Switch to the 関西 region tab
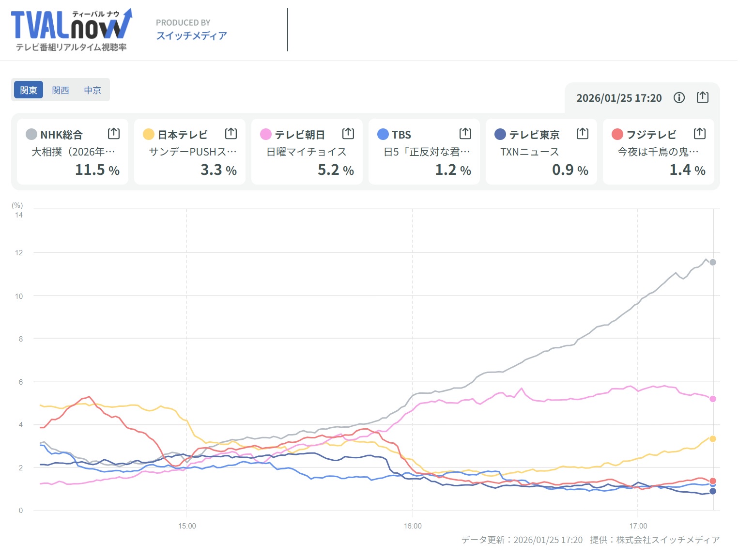Image resolution: width=754 pixels, height=560 pixels. click(61, 90)
